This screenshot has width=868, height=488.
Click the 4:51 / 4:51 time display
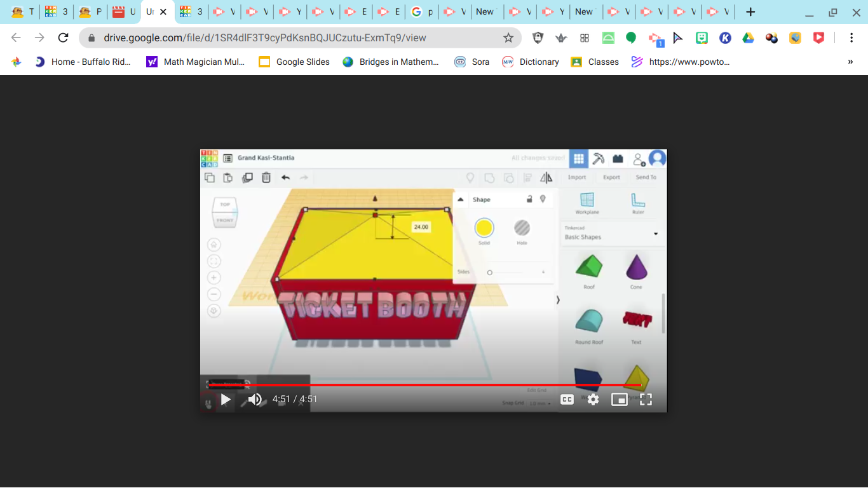[x=295, y=400]
